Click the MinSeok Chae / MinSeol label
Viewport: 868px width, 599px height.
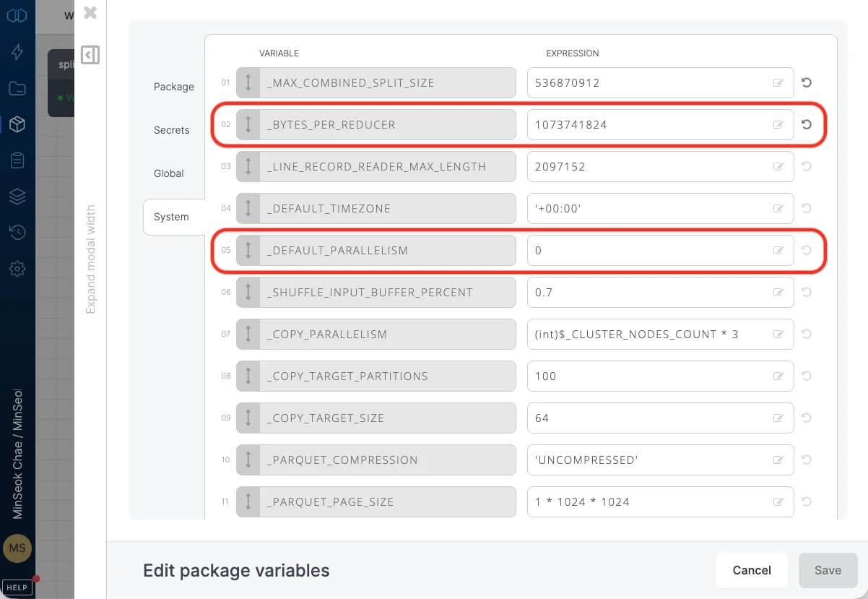(17, 454)
